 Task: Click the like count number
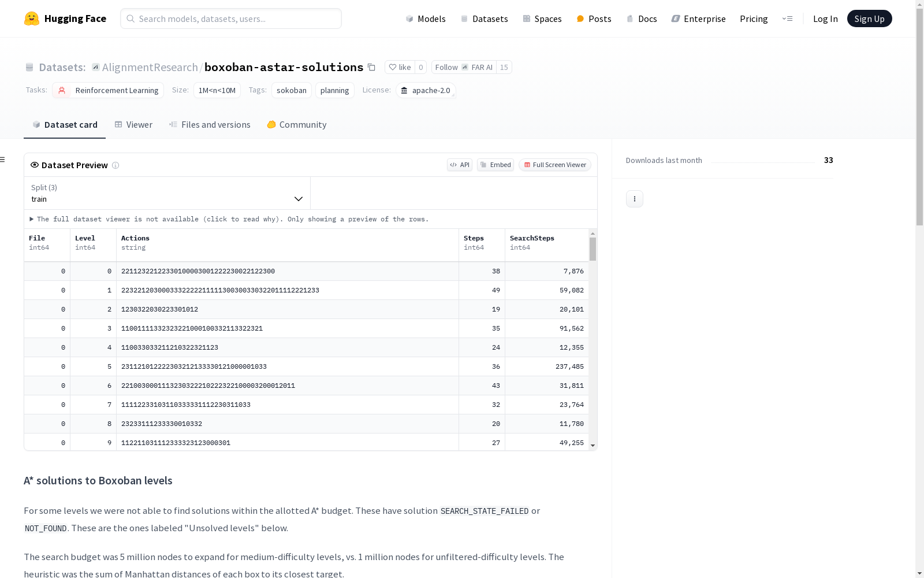tap(421, 68)
